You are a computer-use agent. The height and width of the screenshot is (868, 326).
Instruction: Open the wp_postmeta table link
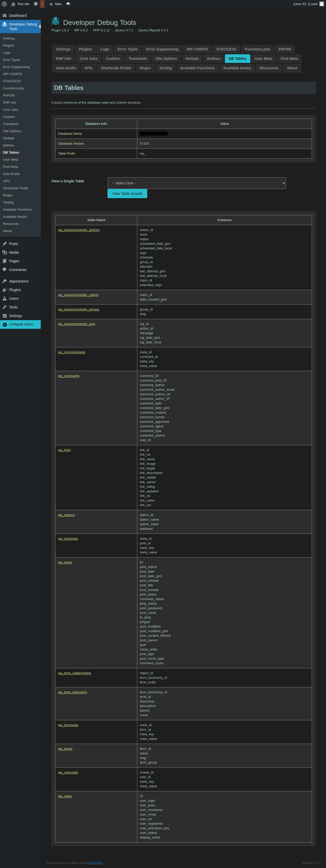click(x=68, y=538)
